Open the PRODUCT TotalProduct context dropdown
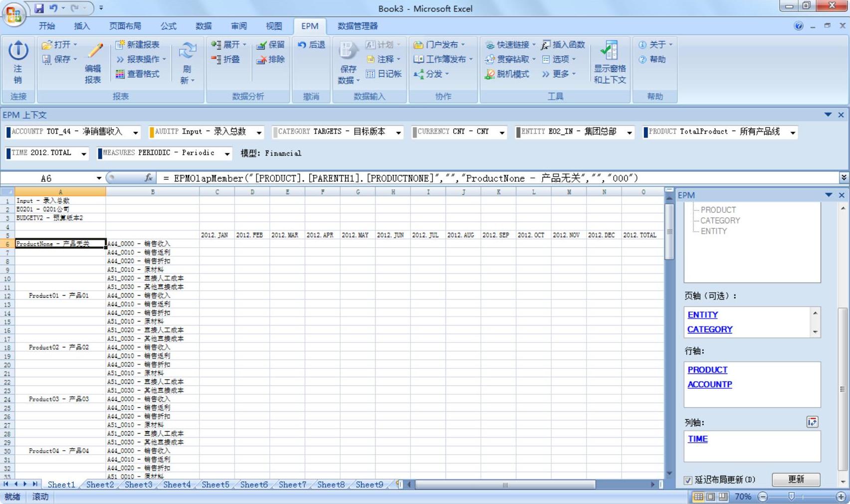Viewport: 850px width, 504px height. [x=792, y=132]
